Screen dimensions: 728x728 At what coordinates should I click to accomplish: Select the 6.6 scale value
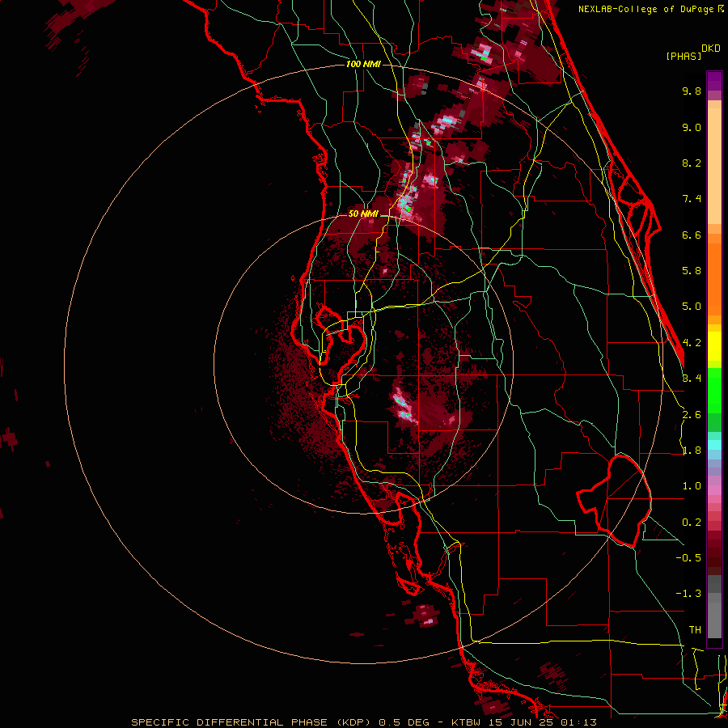[x=692, y=235]
